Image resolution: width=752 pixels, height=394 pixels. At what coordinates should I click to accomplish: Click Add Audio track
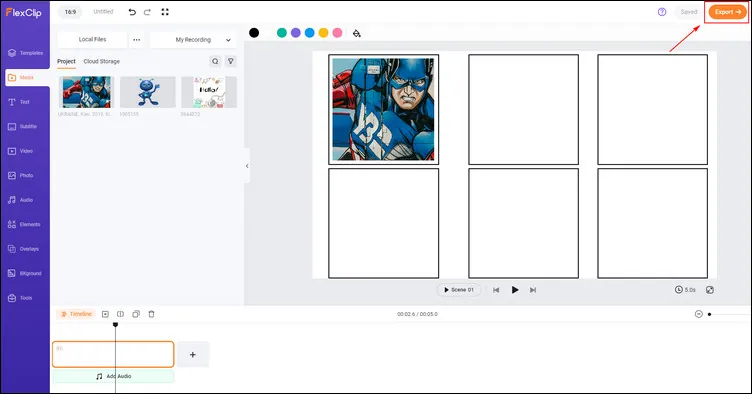coord(113,376)
